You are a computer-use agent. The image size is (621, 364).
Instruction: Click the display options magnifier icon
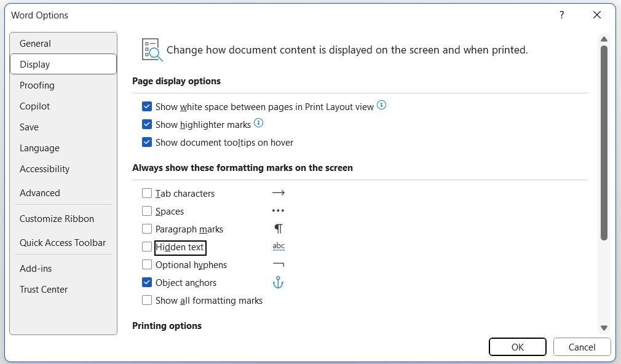[151, 50]
